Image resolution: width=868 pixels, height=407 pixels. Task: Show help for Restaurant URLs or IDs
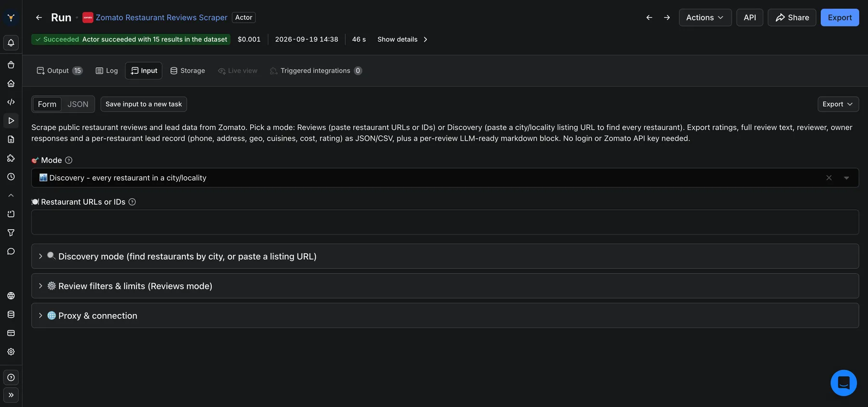[132, 202]
